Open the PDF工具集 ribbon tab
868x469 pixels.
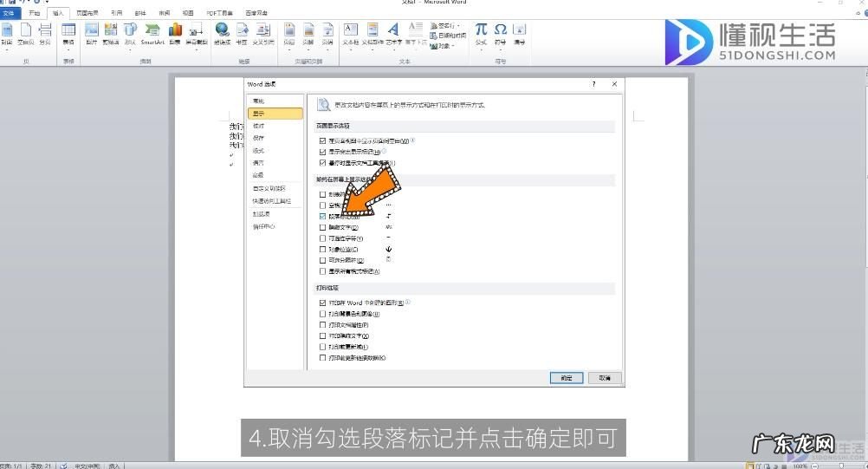[x=220, y=13]
